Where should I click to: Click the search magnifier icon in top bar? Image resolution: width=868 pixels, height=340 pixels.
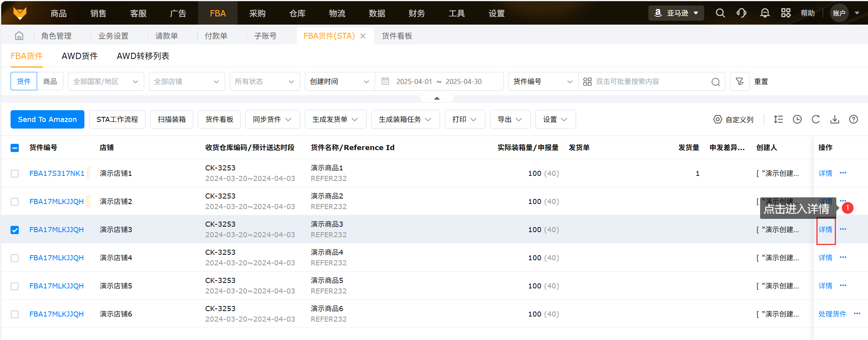pyautogui.click(x=720, y=13)
